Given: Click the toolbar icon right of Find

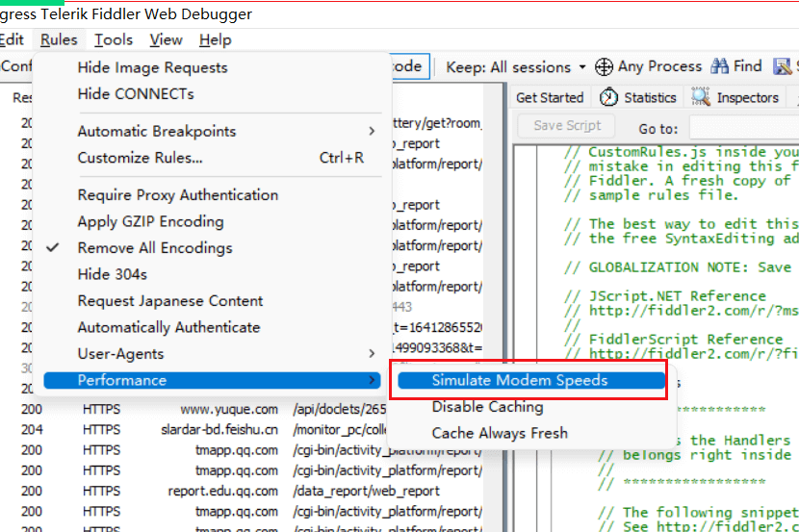Looking at the screenshot, I should (783, 66).
